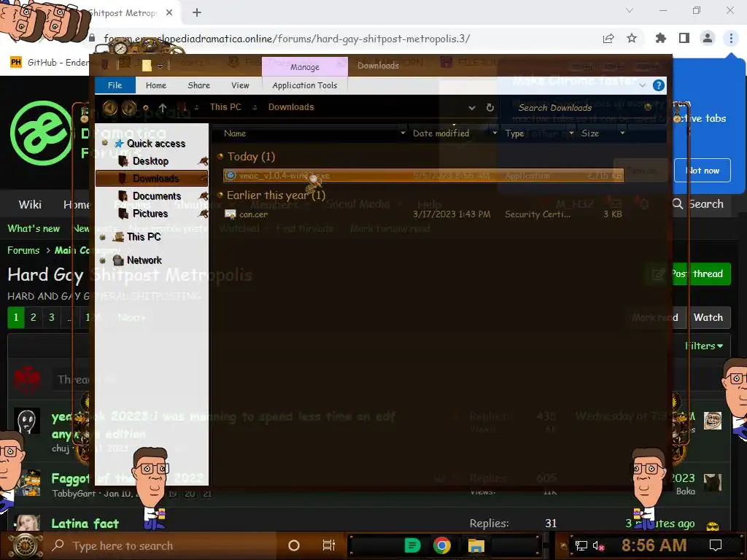Open the Share ribbon tab in Explorer
Screen dimensions: 747x560
[198, 85]
